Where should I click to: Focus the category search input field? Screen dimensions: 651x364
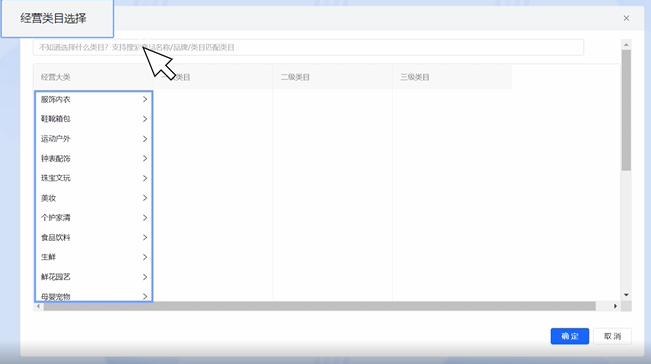pos(308,47)
